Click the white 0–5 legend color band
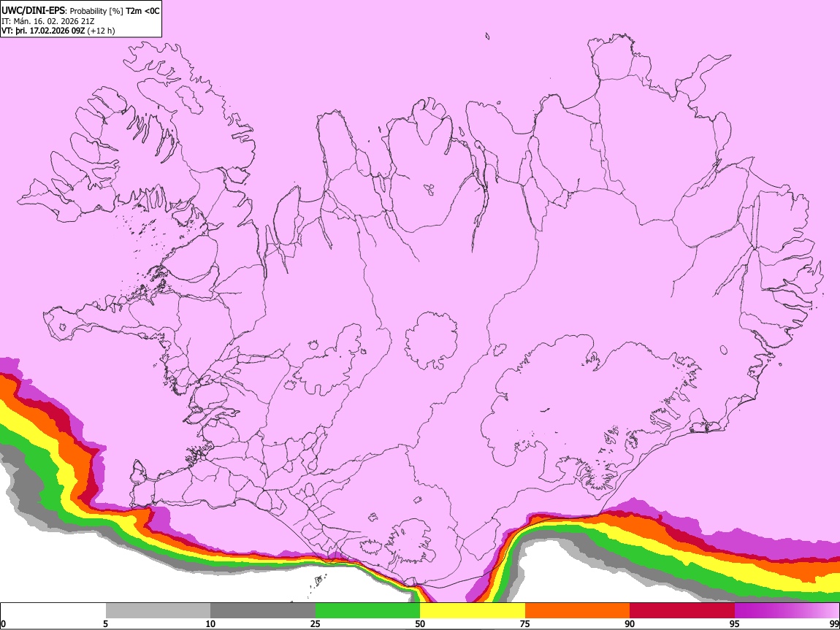The image size is (840, 630). click(53, 611)
